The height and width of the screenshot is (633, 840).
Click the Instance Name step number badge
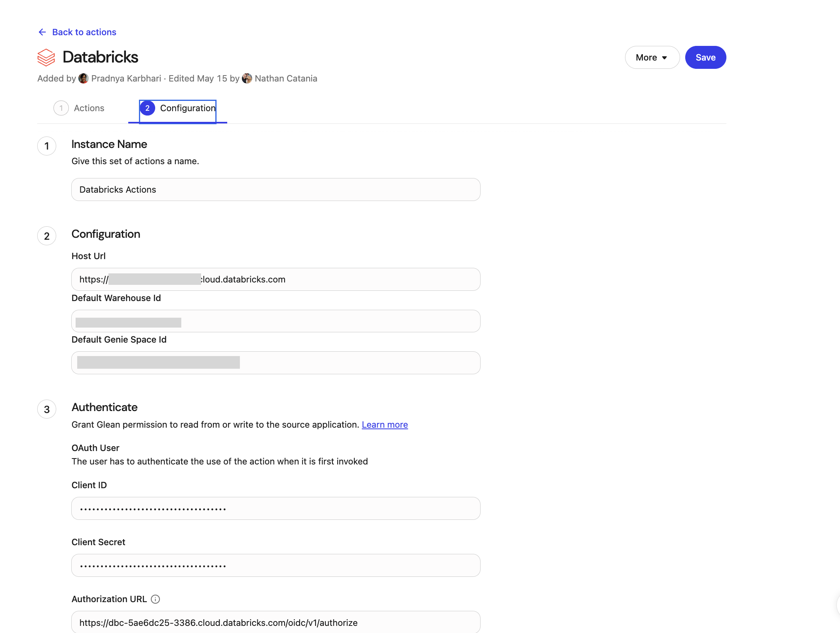coord(47,146)
